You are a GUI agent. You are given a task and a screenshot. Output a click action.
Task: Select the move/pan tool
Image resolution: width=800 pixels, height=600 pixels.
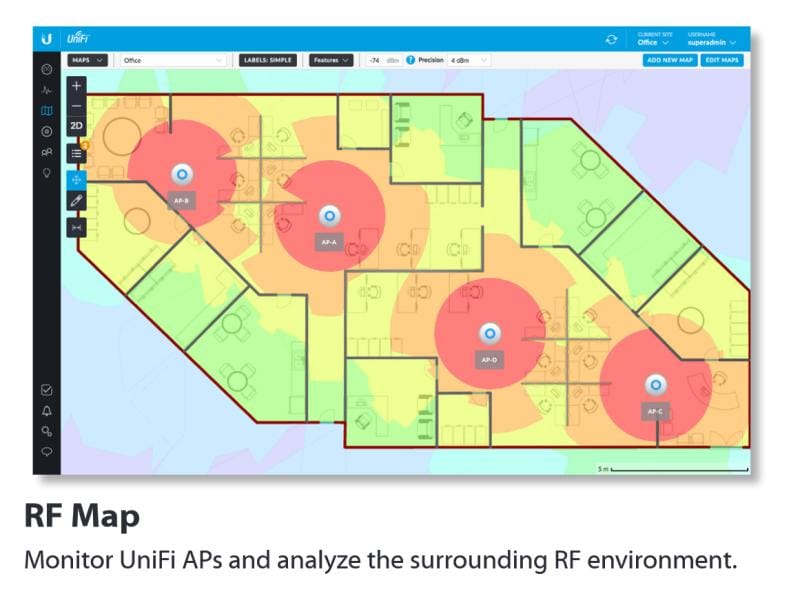tap(77, 180)
